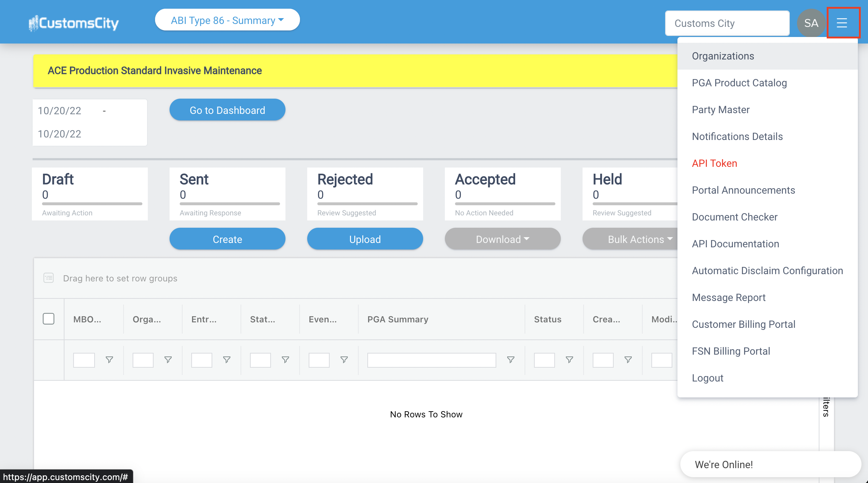Image resolution: width=868 pixels, height=483 pixels.
Task: Sort by the Crea column header
Action: [606, 319]
